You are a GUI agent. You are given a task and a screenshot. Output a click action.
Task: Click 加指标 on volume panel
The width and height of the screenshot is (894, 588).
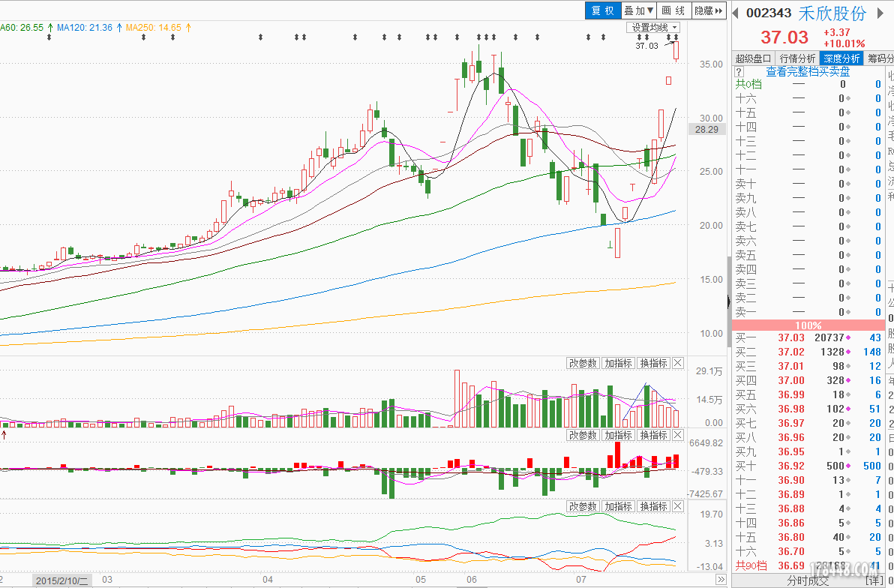(x=619, y=363)
